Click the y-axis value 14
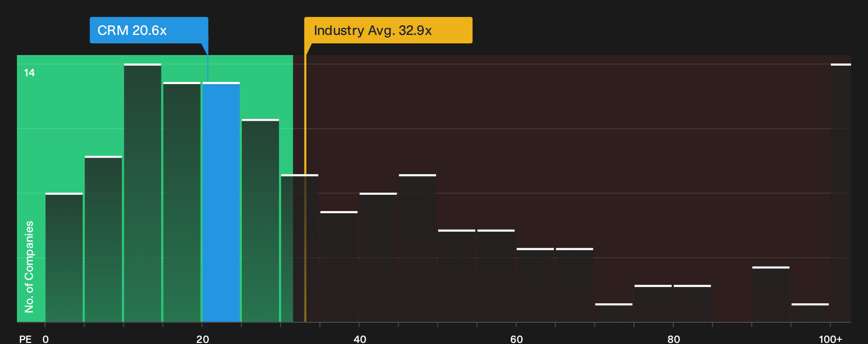The height and width of the screenshot is (344, 868). [30, 73]
